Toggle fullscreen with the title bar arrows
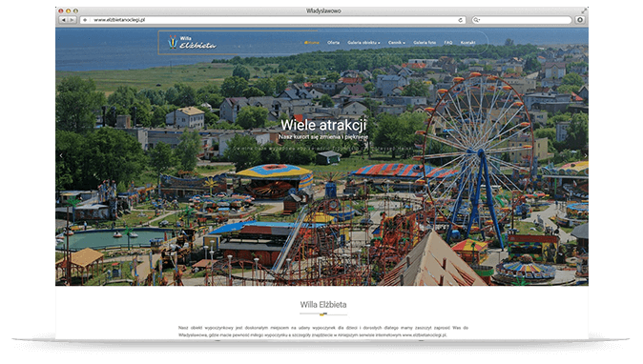The height and width of the screenshot is (364, 643). click(584, 10)
